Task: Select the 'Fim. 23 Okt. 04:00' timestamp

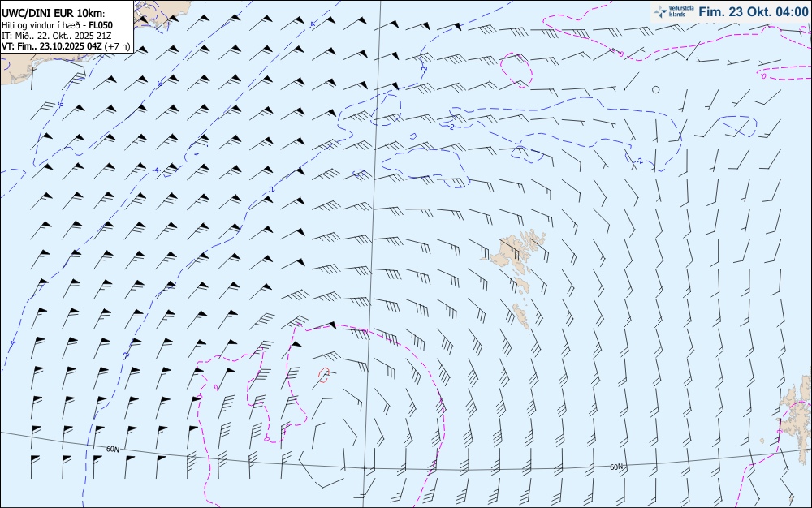Action: pyautogui.click(x=753, y=11)
